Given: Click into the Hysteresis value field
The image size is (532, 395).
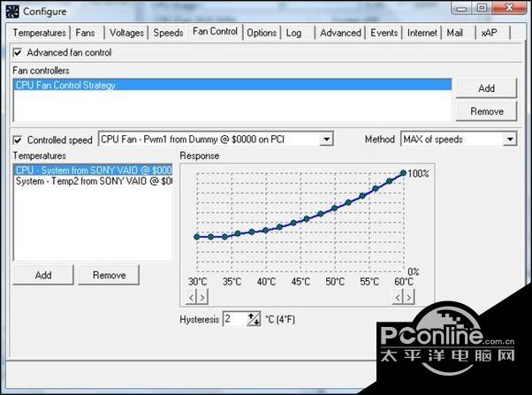Looking at the screenshot, I should click(234, 318).
